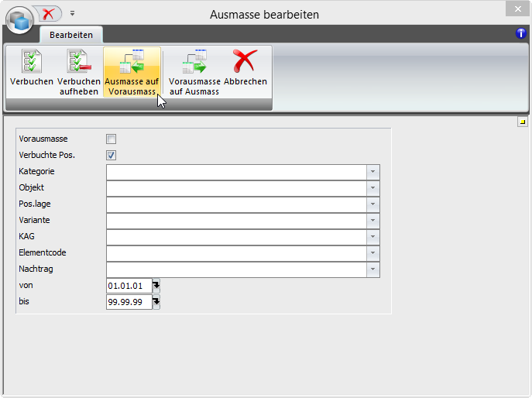This screenshot has width=532, height=398.
Task: Expand the Elementcode dropdown
Action: pyautogui.click(x=373, y=253)
